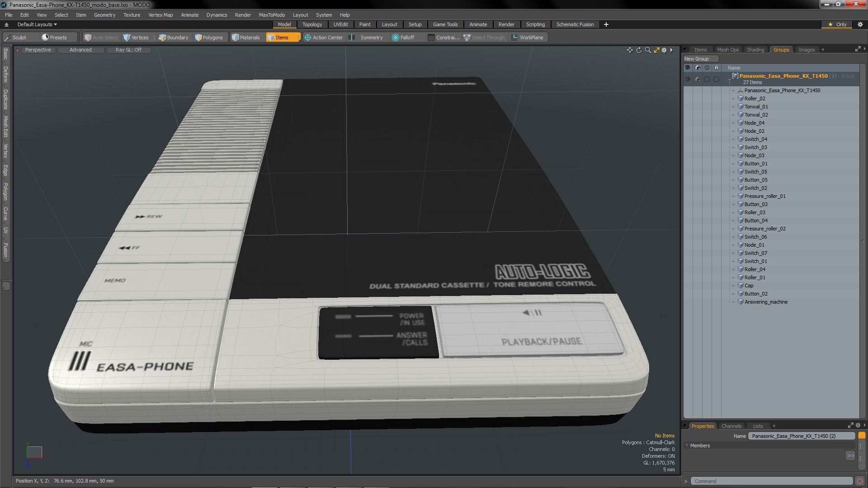Expand the Properties panel arrow menu

864,425
